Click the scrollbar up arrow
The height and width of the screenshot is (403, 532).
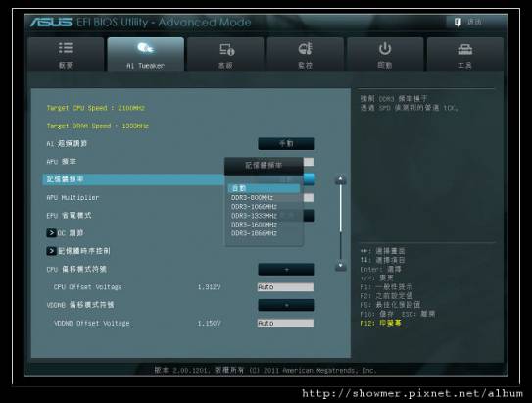coord(341,179)
